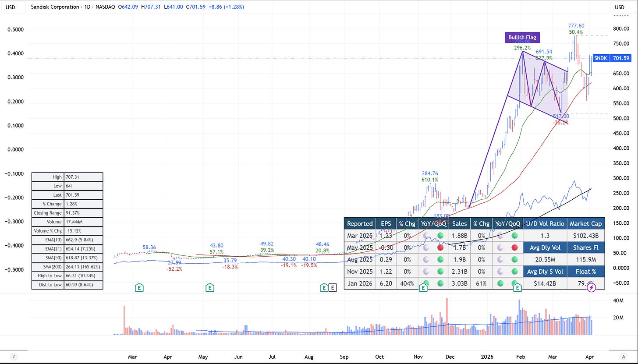The image size is (638, 364).
Task: Click the purple lightning bolt event icon
Action: [x=592, y=288]
